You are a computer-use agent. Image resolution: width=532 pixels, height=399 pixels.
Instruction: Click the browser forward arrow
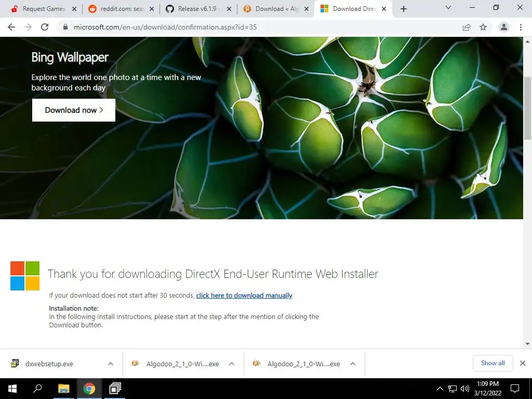(28, 27)
